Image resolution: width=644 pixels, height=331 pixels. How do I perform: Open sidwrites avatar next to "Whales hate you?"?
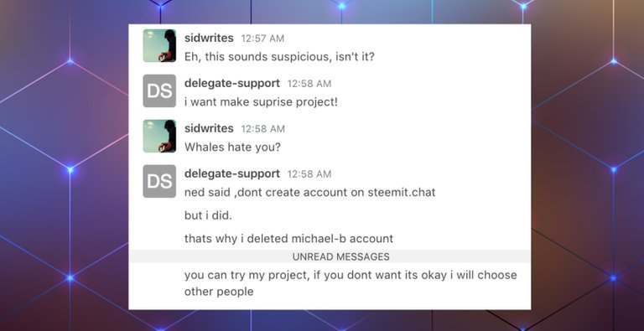[x=159, y=136]
